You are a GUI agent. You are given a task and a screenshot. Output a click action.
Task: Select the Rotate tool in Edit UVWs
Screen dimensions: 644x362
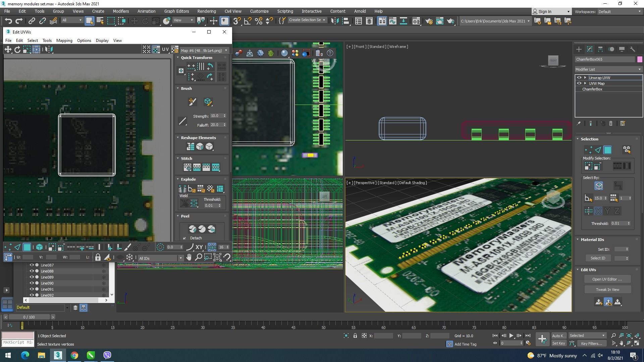[17, 50]
